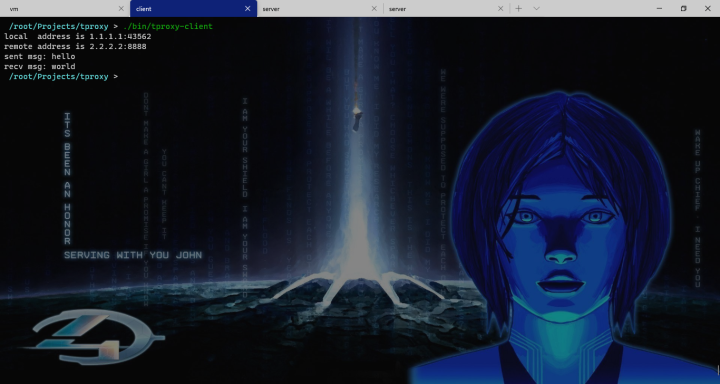
Task: Close the server tab nearest the plus button
Action: [501, 9]
